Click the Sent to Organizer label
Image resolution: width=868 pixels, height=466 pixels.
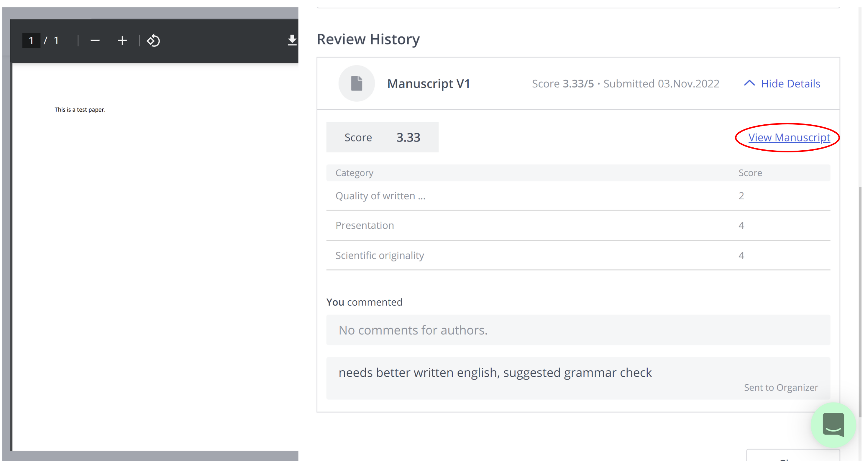pyautogui.click(x=781, y=388)
